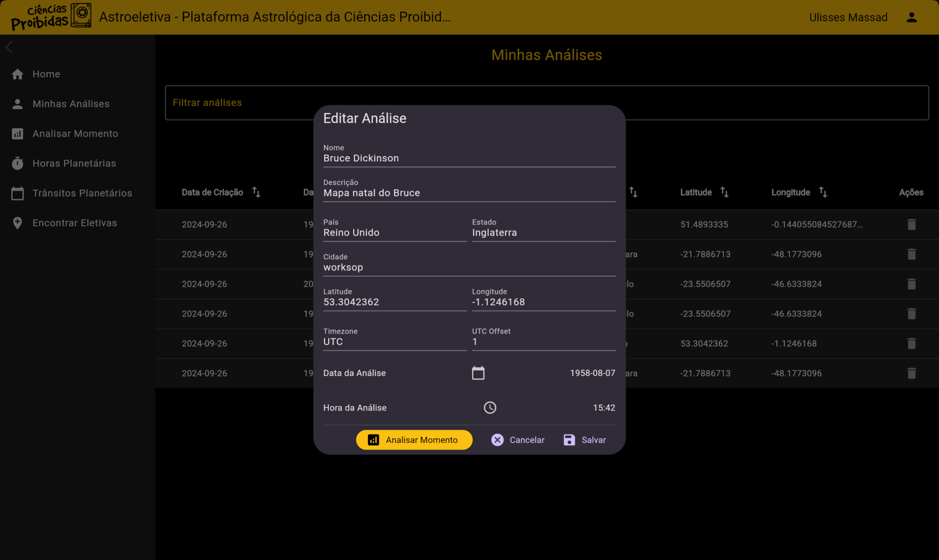Toggle sorting on Latitude column

(725, 192)
